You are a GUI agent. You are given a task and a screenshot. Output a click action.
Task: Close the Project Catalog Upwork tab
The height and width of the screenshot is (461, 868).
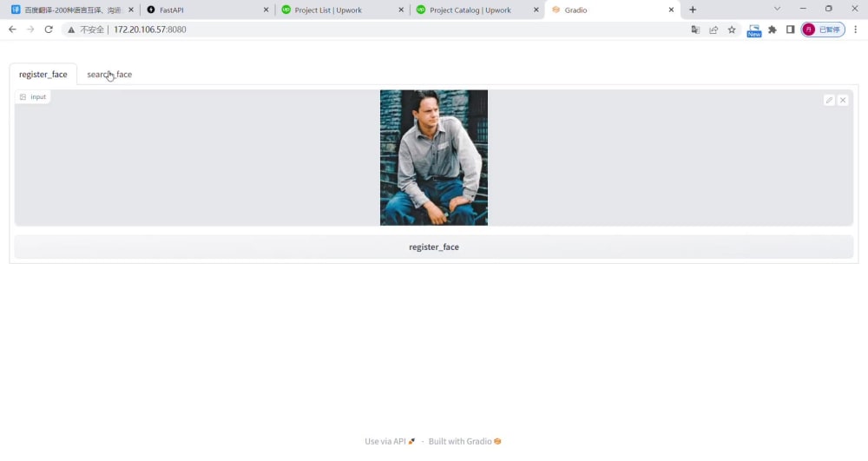(536, 10)
